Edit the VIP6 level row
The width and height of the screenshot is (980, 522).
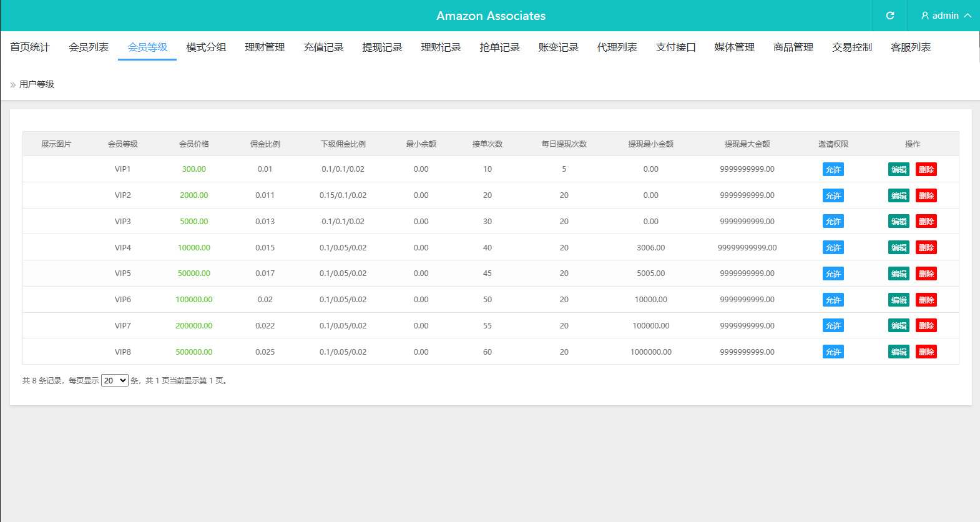click(x=898, y=300)
